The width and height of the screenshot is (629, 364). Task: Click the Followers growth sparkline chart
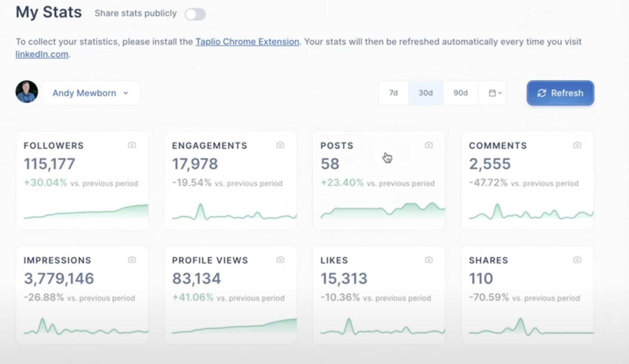click(x=82, y=211)
